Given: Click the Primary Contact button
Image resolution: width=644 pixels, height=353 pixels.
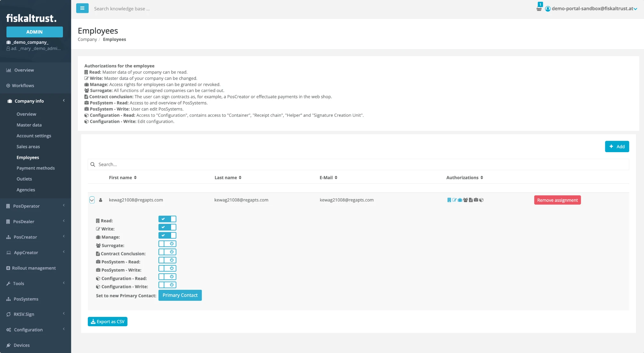Looking at the screenshot, I should point(180,295).
